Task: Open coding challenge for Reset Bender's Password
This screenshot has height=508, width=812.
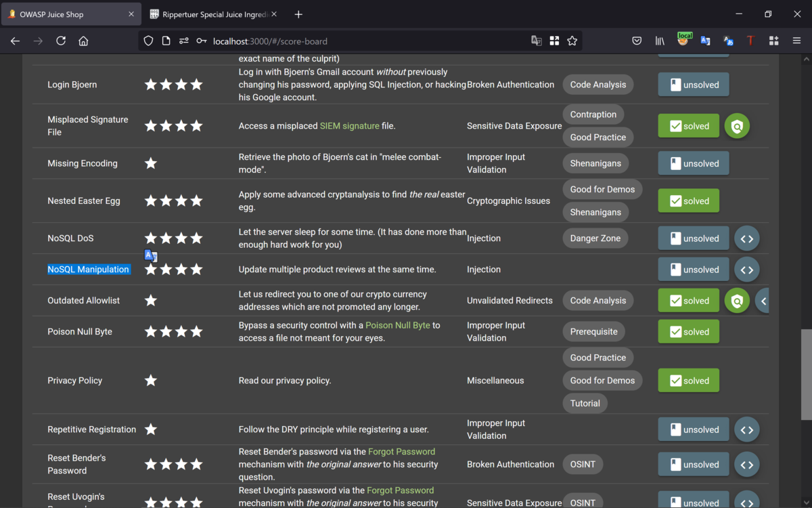Action: [747, 465]
